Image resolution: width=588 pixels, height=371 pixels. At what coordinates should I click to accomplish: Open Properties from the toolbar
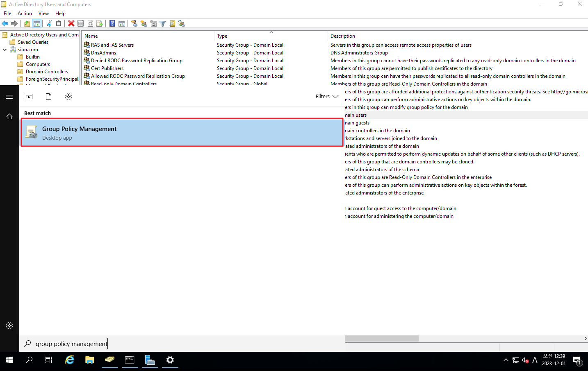81,24
